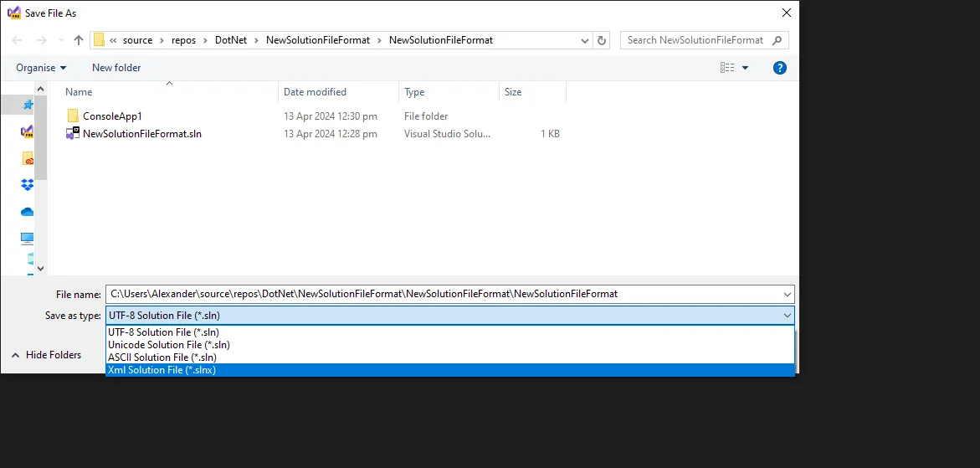Collapse folders using Hide Folders
The width and height of the screenshot is (980, 468).
tap(46, 355)
